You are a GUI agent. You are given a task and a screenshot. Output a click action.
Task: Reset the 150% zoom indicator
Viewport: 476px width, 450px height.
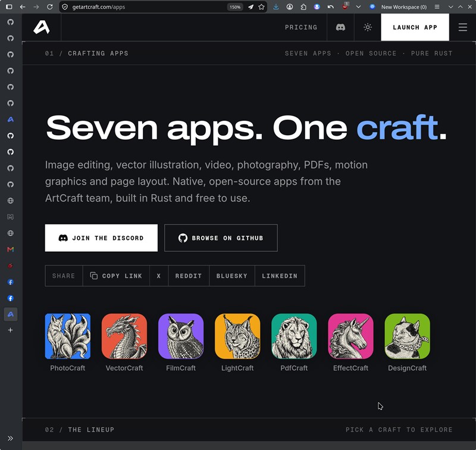(235, 7)
